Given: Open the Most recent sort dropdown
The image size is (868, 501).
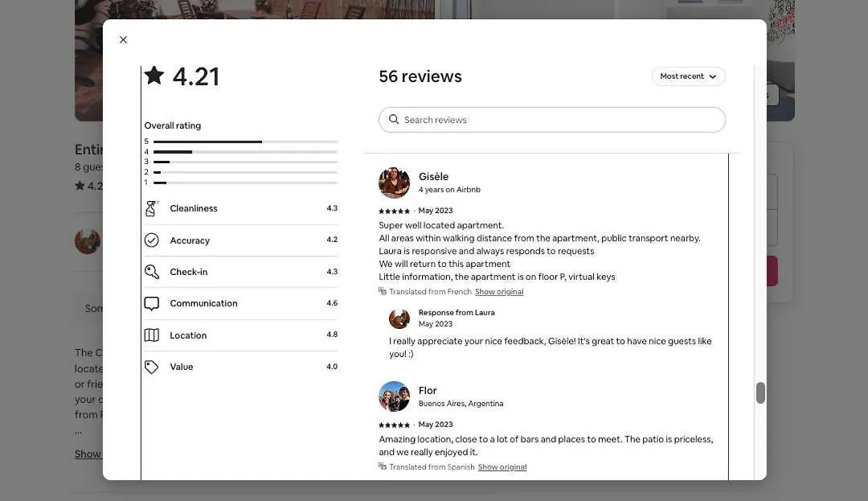Looking at the screenshot, I should tap(688, 76).
